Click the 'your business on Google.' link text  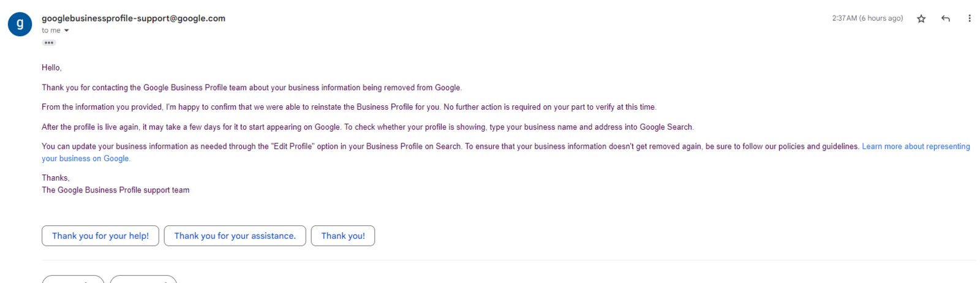click(86, 159)
